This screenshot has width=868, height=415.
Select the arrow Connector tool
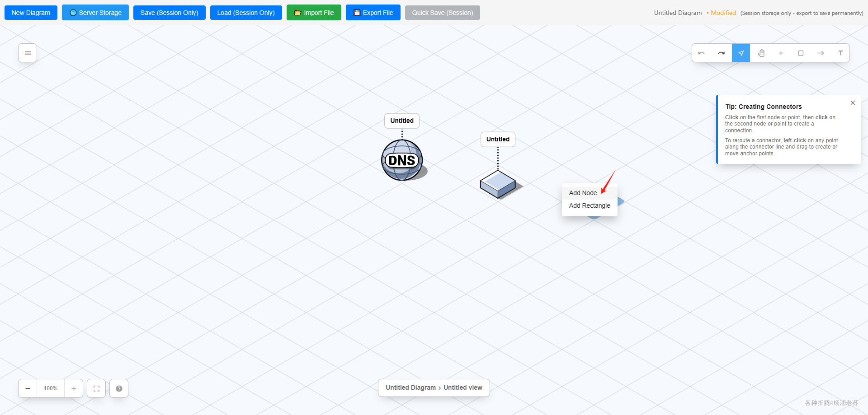[821, 53]
